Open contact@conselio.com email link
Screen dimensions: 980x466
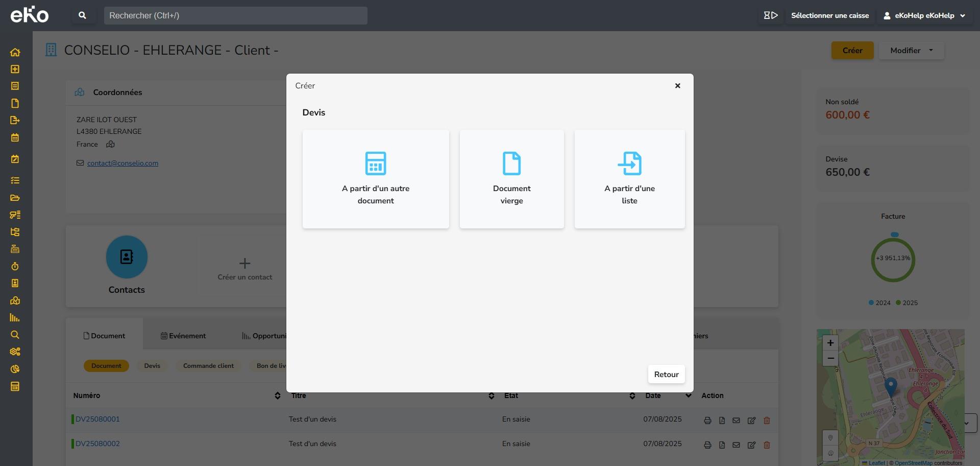click(x=122, y=163)
